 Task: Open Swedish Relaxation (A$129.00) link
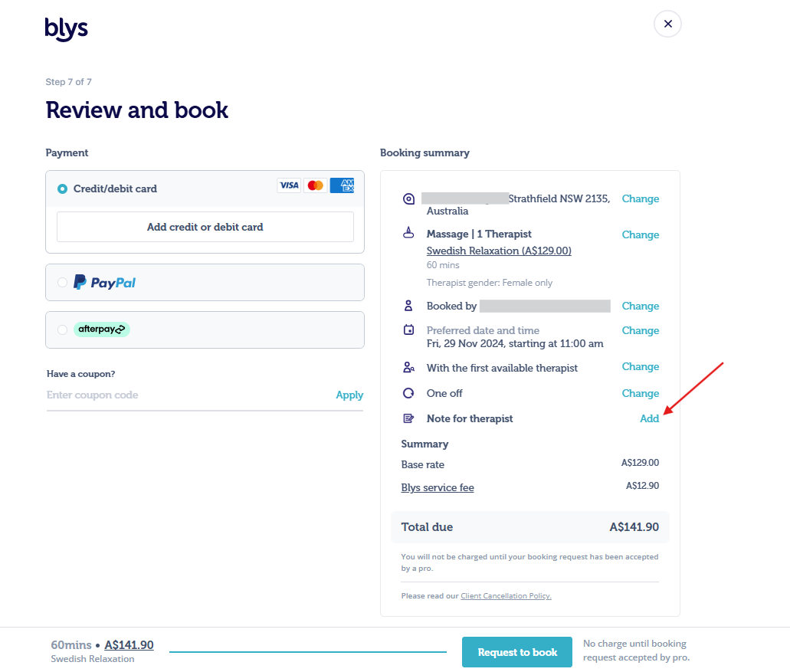(x=499, y=251)
